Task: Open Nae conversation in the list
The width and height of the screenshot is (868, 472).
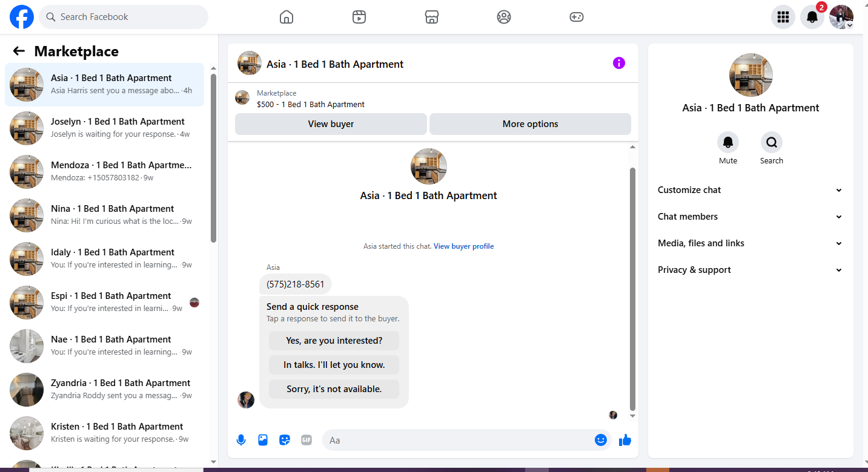Action: click(105, 346)
